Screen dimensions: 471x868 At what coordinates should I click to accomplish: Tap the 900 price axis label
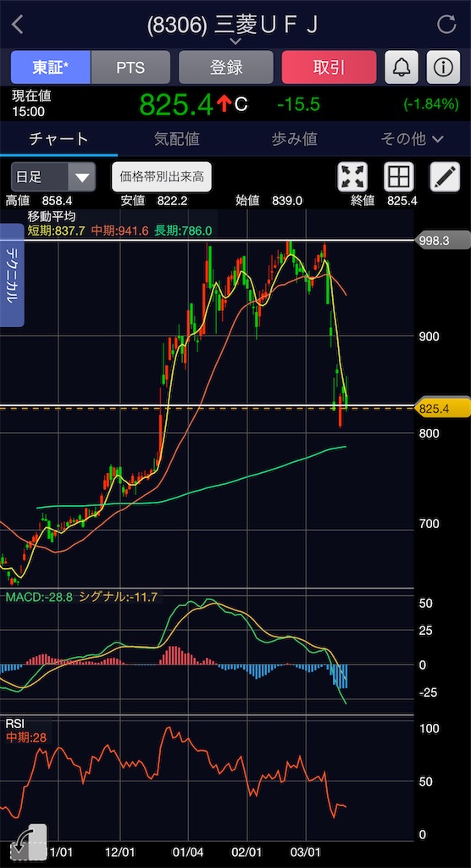tap(429, 336)
